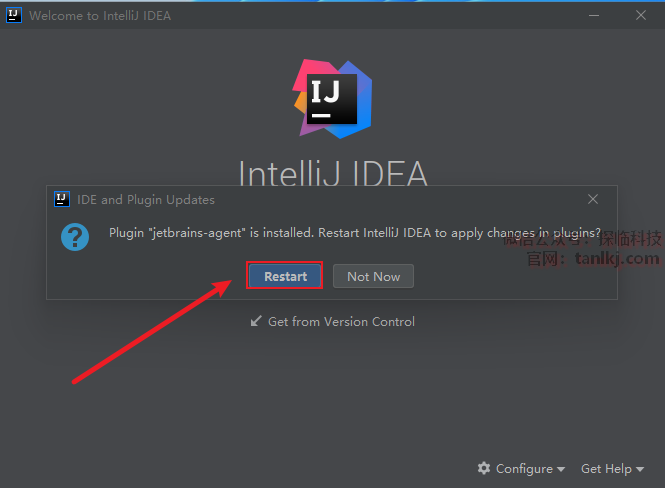The height and width of the screenshot is (488, 665).
Task: Click the large IntelliJ IDEA logo
Action: 333,98
